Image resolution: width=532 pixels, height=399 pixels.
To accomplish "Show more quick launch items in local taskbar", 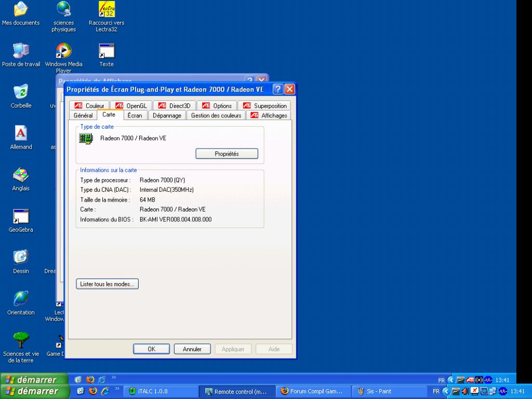I will coord(117,389).
